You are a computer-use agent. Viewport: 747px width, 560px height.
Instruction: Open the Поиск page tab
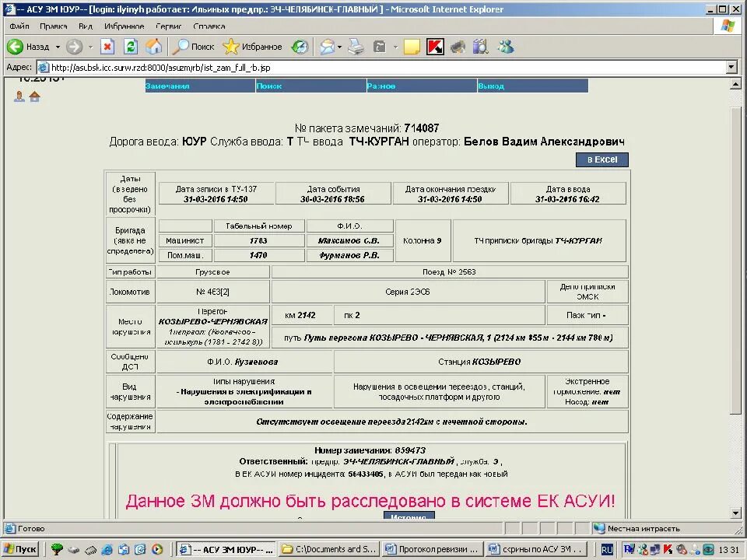pos(310,86)
